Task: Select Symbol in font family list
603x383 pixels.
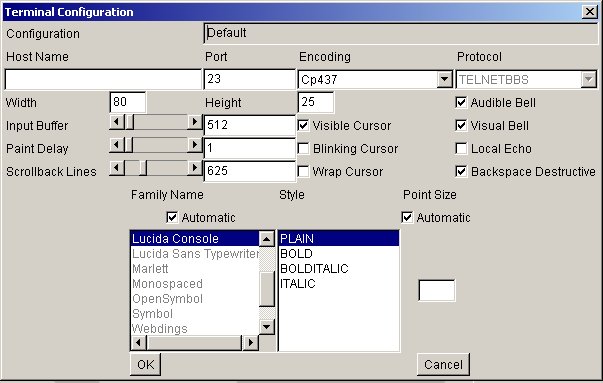Action: (x=195, y=314)
